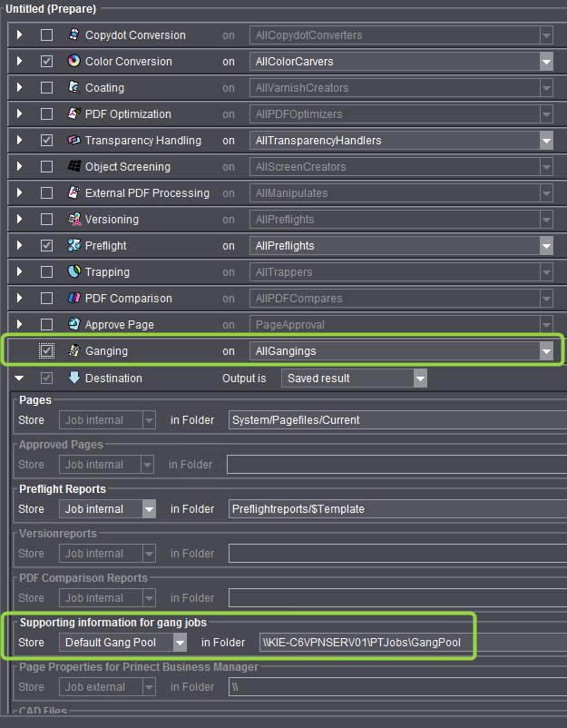
Task: Click the Copydot Conversion icon
Action: coord(74,35)
